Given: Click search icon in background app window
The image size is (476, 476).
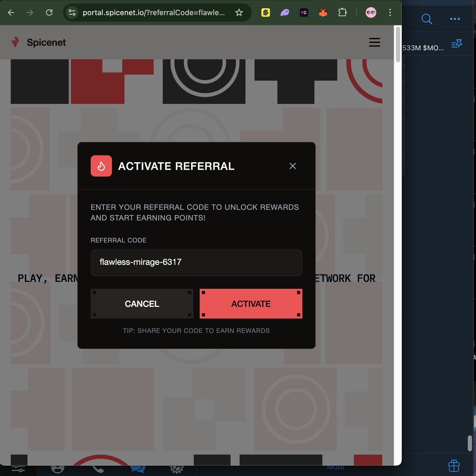Looking at the screenshot, I should coord(426,19).
